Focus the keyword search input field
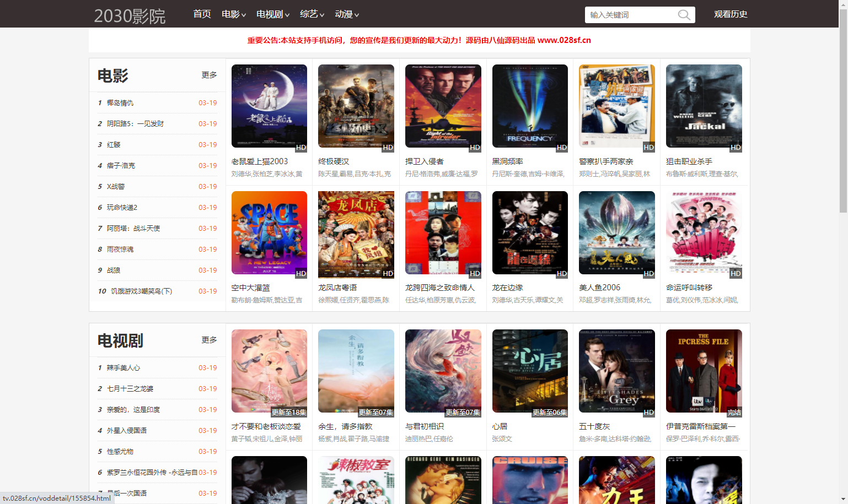Viewport: 848px width, 504px height. (631, 15)
